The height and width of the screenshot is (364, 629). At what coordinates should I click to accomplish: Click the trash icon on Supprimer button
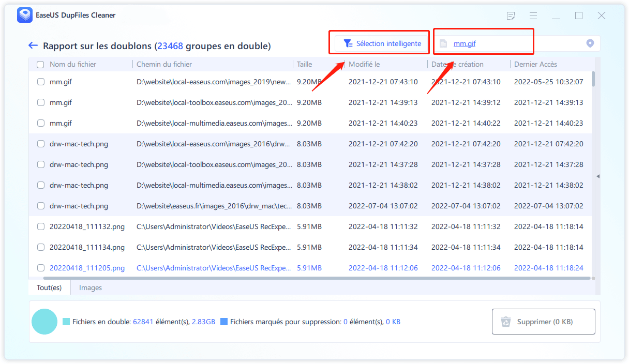(505, 322)
